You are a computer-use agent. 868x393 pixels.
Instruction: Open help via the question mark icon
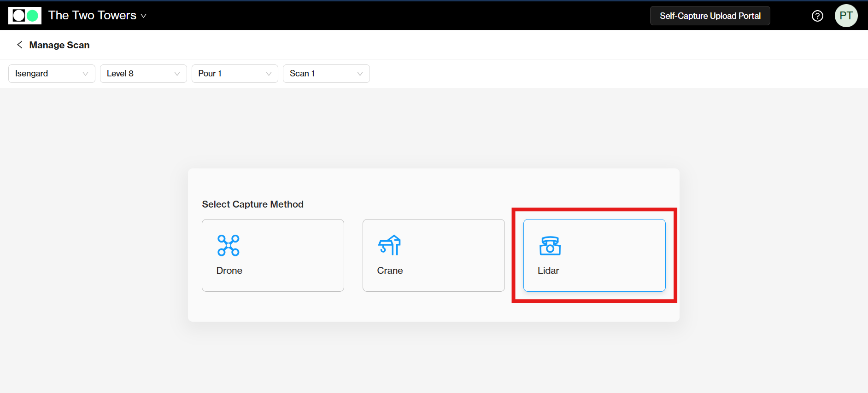[817, 16]
